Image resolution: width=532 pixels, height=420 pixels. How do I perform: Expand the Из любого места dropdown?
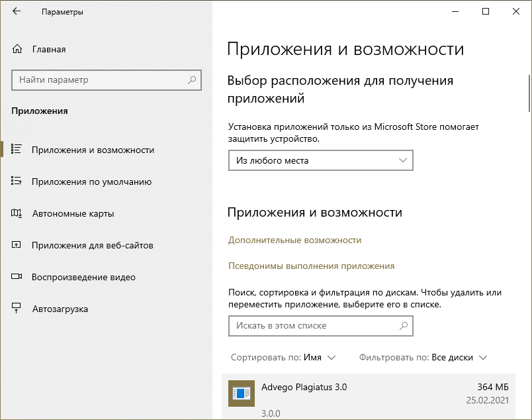tap(321, 160)
